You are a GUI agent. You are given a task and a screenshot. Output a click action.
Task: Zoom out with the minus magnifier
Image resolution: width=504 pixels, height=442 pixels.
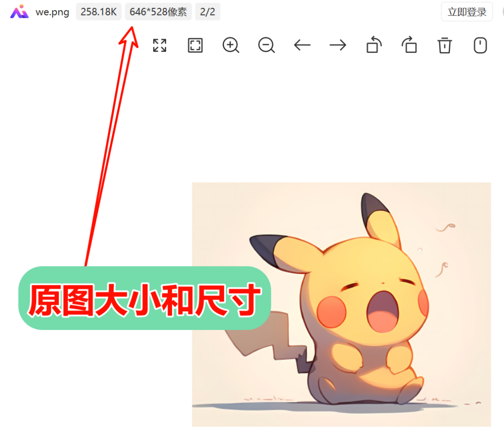click(266, 45)
